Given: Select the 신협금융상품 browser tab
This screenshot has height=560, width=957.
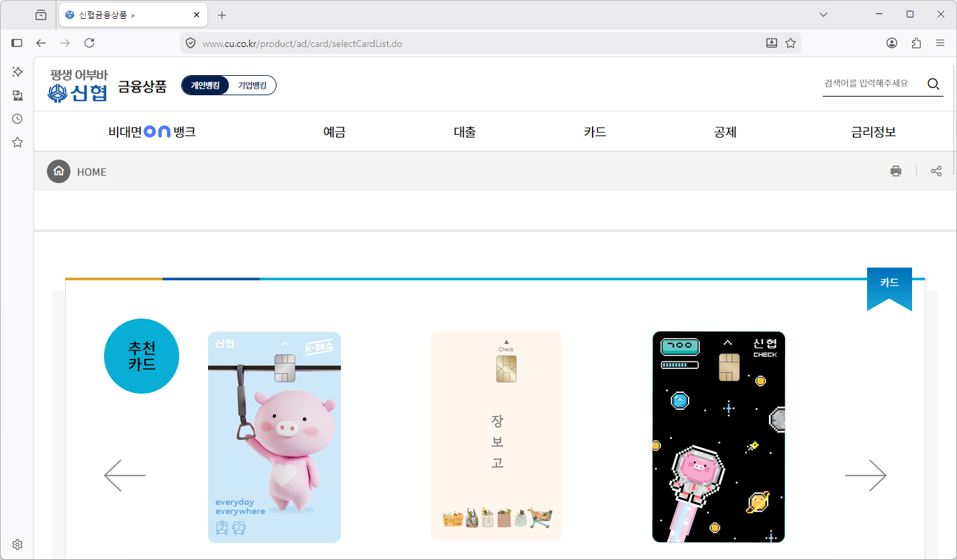Looking at the screenshot, I should (132, 15).
